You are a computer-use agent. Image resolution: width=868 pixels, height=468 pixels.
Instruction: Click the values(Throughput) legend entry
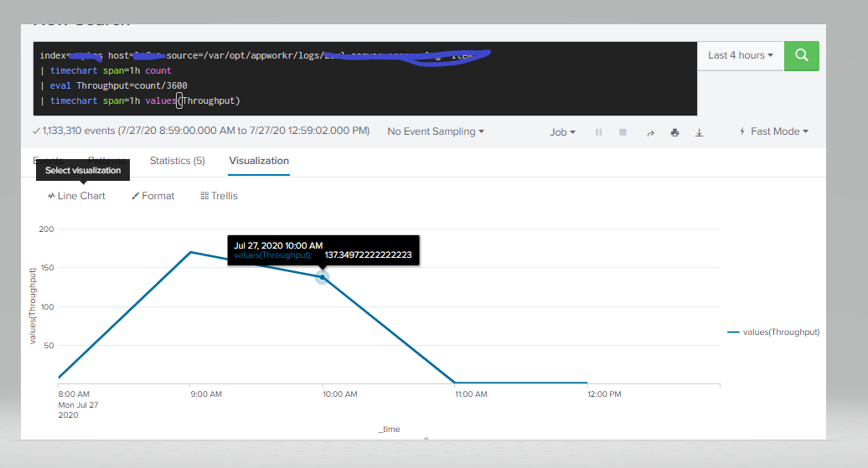pos(773,332)
